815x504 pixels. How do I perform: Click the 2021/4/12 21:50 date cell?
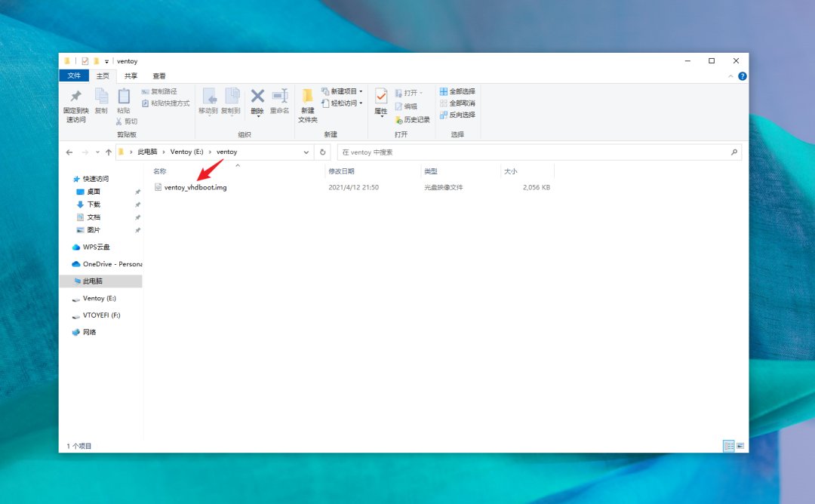click(353, 188)
